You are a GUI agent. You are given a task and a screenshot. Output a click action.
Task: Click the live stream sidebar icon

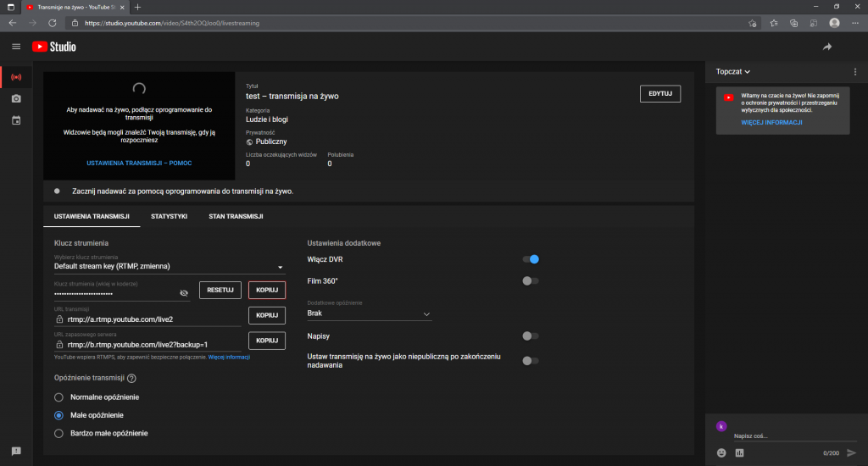[16, 77]
